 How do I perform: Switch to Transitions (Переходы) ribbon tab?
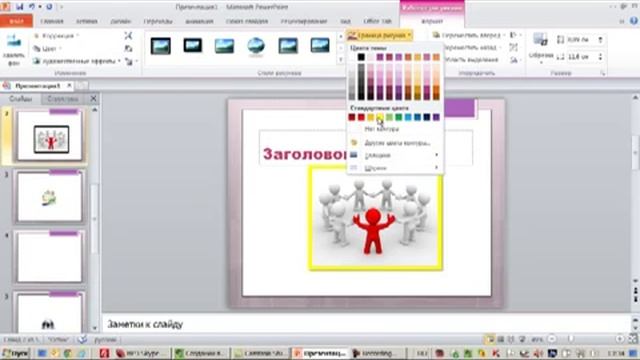click(x=158, y=21)
